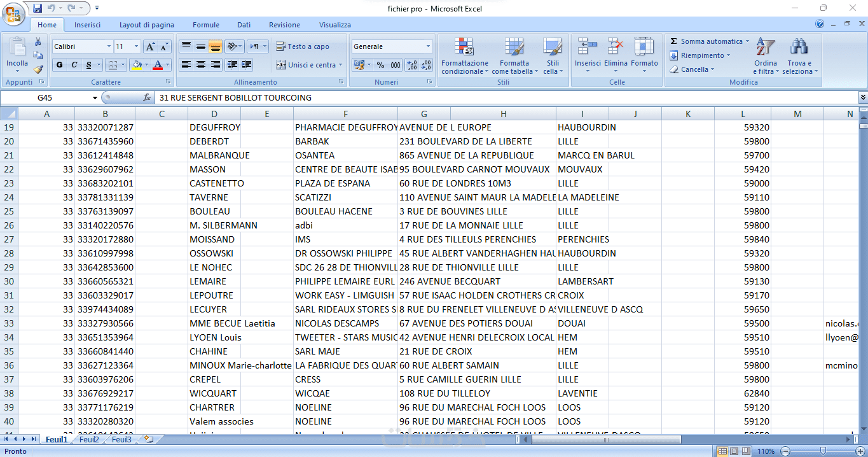Click the Copy icon in Appunti group
This screenshot has height=457, width=868.
(x=38, y=55)
